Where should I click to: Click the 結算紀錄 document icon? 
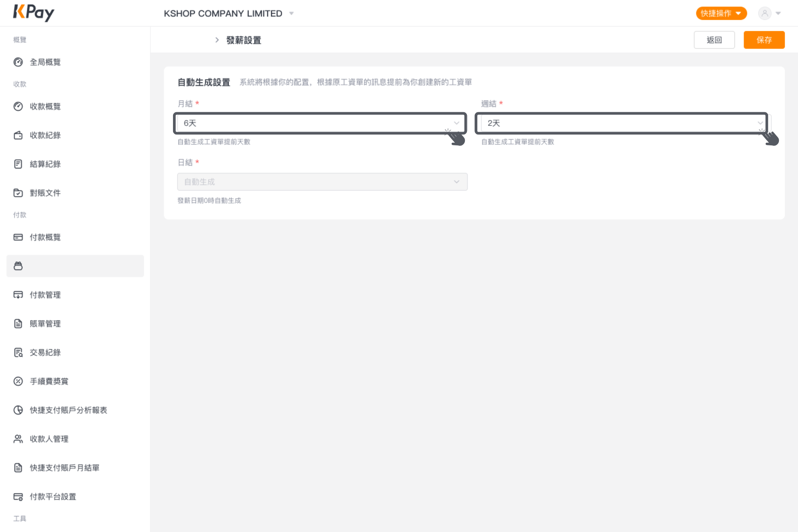(18, 164)
